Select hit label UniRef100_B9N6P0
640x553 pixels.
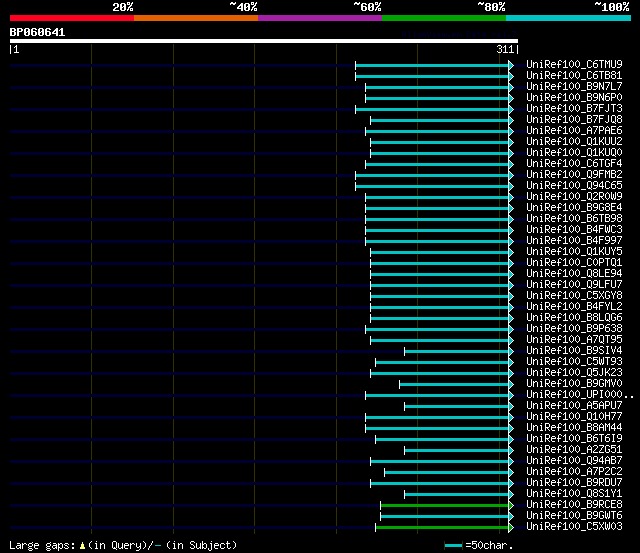click(574, 97)
